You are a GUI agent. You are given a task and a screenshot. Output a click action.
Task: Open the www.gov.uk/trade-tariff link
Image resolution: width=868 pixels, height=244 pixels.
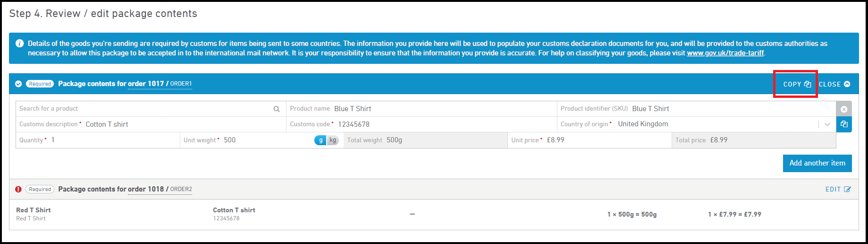pyautogui.click(x=725, y=53)
